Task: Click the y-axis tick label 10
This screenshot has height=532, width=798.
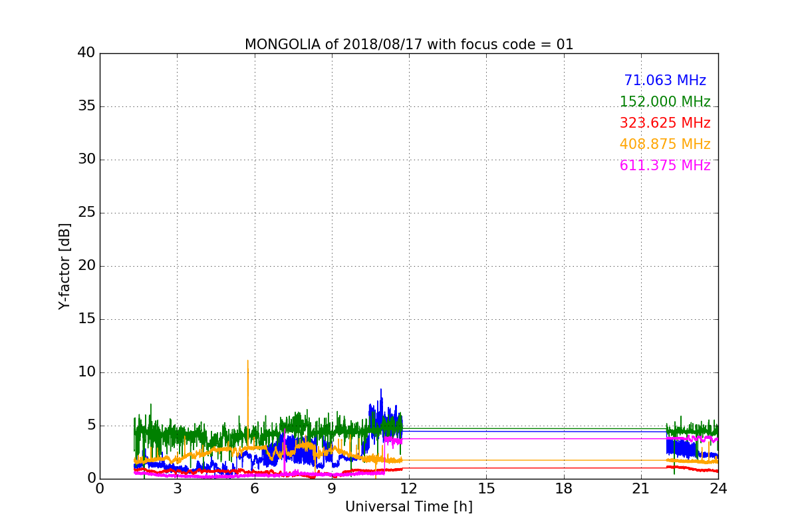Action: [86, 372]
